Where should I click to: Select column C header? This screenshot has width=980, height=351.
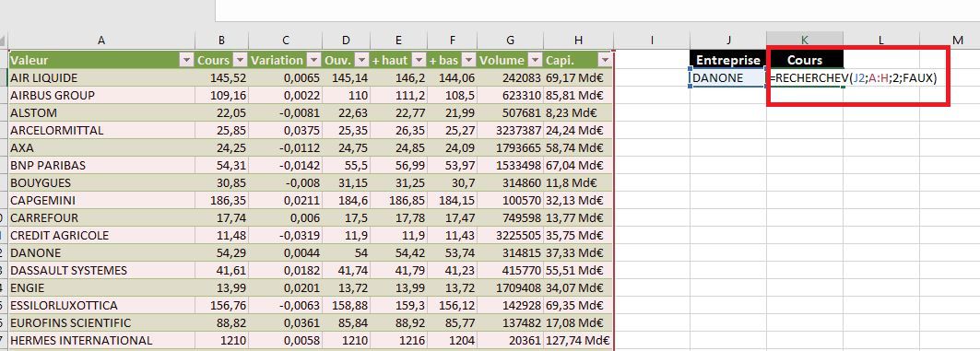click(x=286, y=40)
